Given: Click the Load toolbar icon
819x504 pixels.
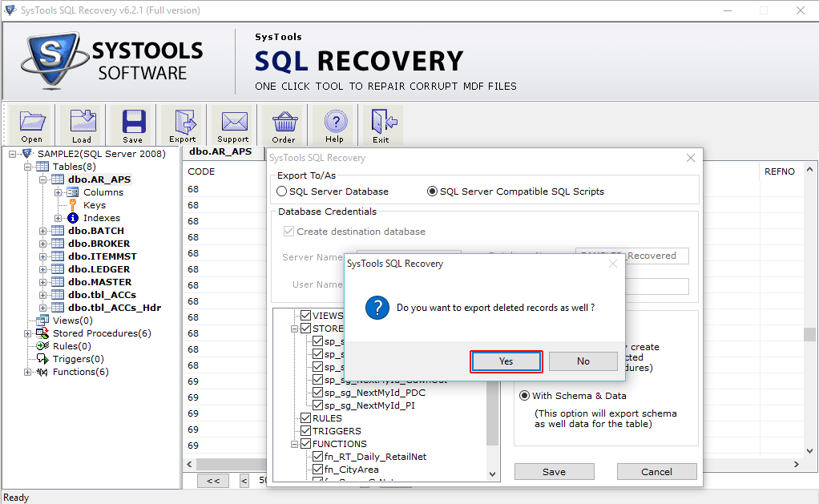Looking at the screenshot, I should click(x=81, y=124).
